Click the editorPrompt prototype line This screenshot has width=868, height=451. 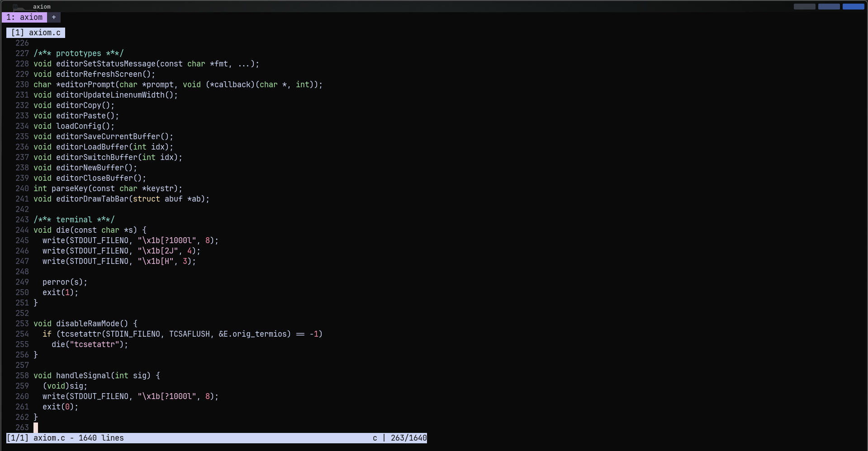[178, 85]
